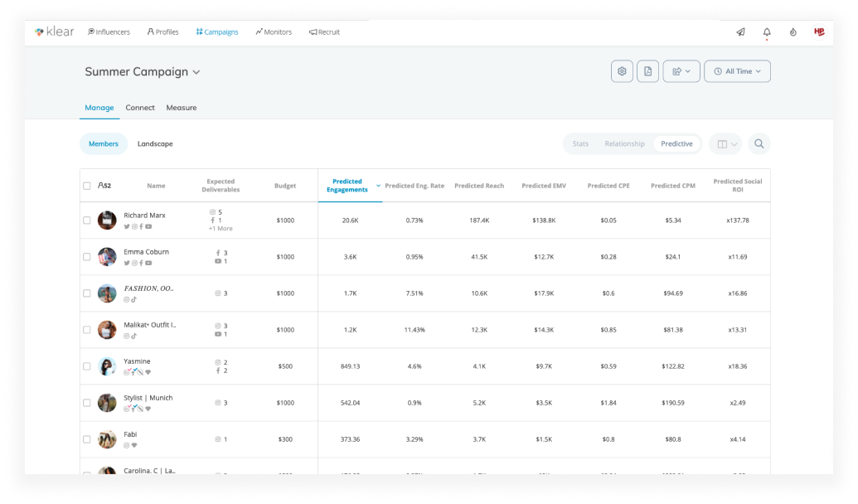Open Yasmine's profile picture
The height and width of the screenshot is (504, 858).
point(107,366)
